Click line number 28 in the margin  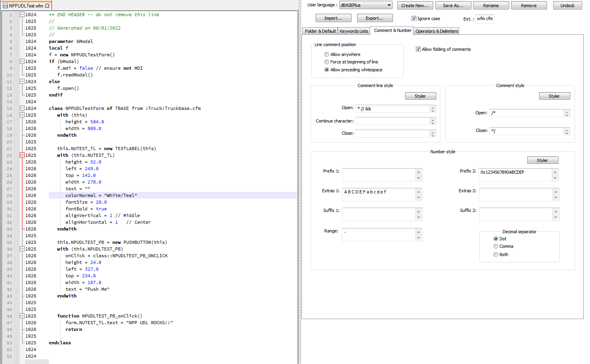point(9,195)
